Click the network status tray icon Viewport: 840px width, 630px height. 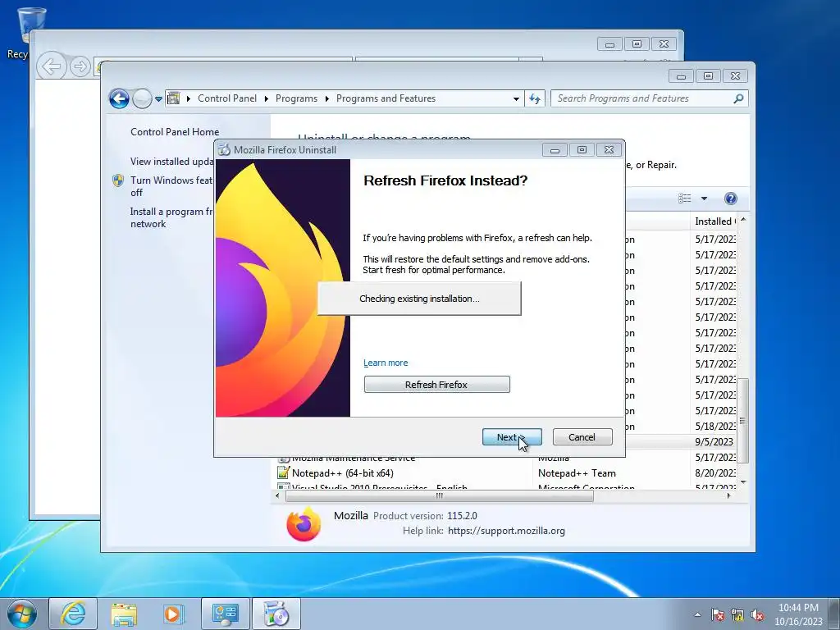(737, 614)
